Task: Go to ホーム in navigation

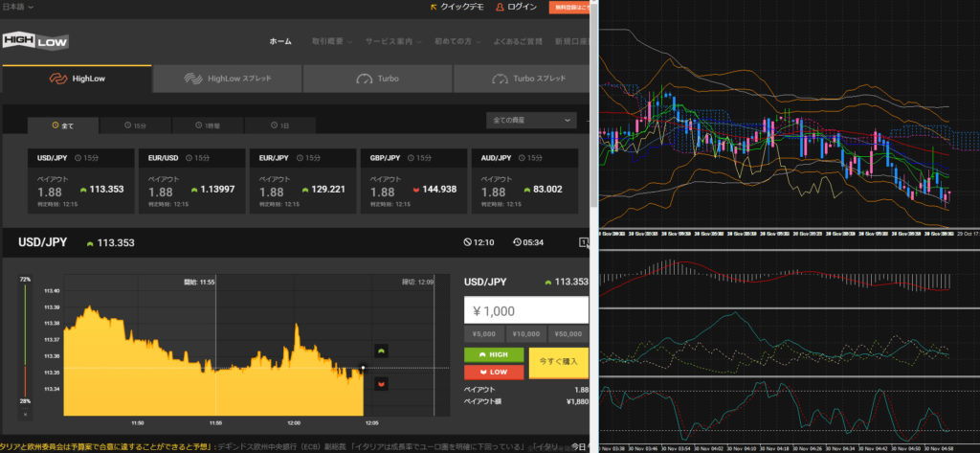Action: click(x=280, y=41)
